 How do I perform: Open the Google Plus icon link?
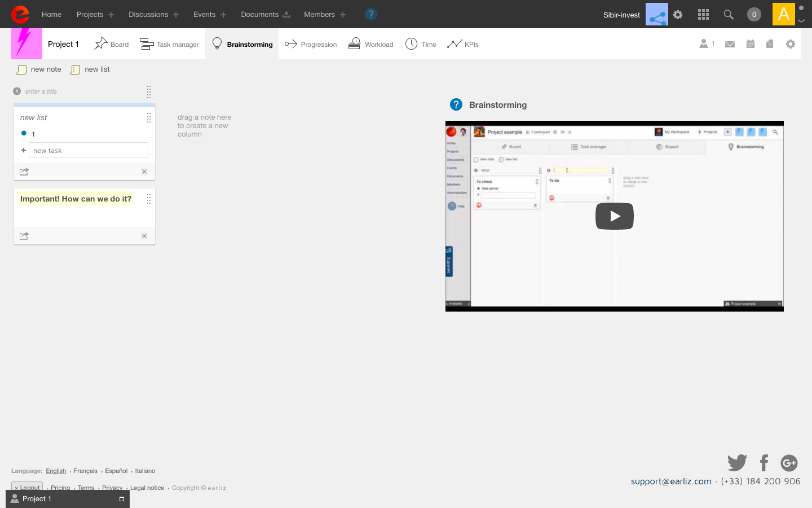[789, 463]
